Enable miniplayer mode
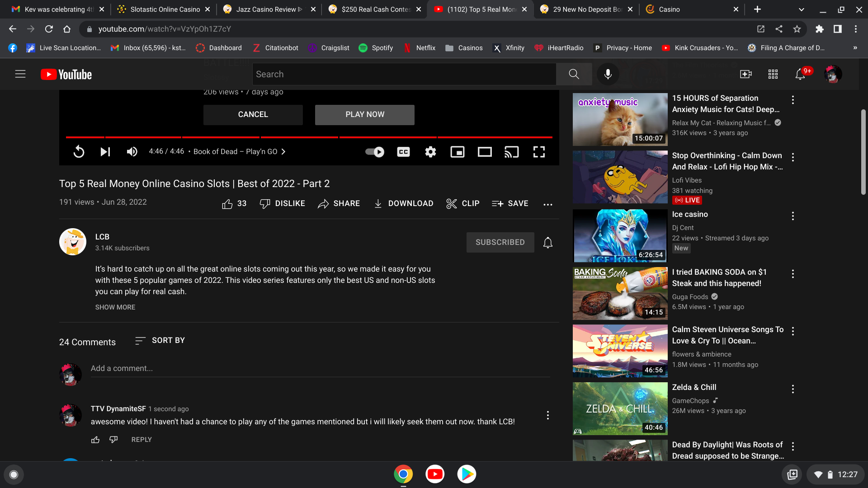 [x=458, y=152]
